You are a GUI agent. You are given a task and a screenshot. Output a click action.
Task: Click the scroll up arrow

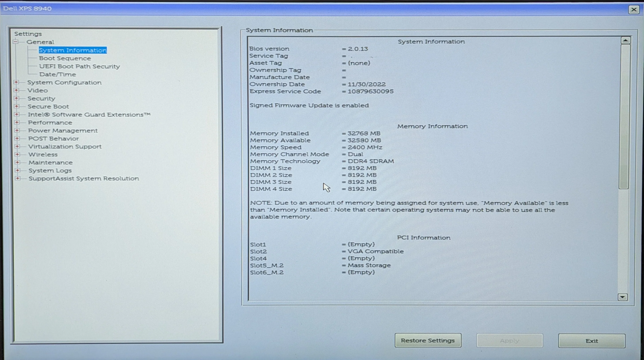point(625,40)
